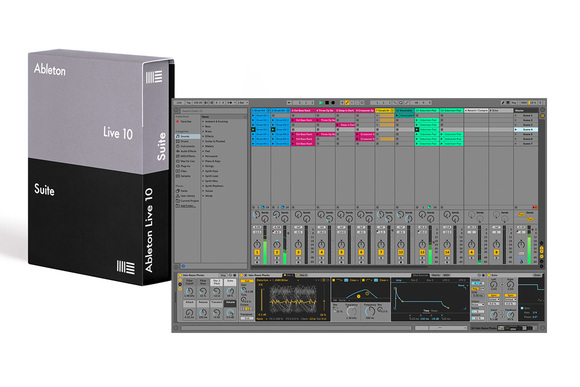Expand the Mallets folder in the browser

[210, 146]
